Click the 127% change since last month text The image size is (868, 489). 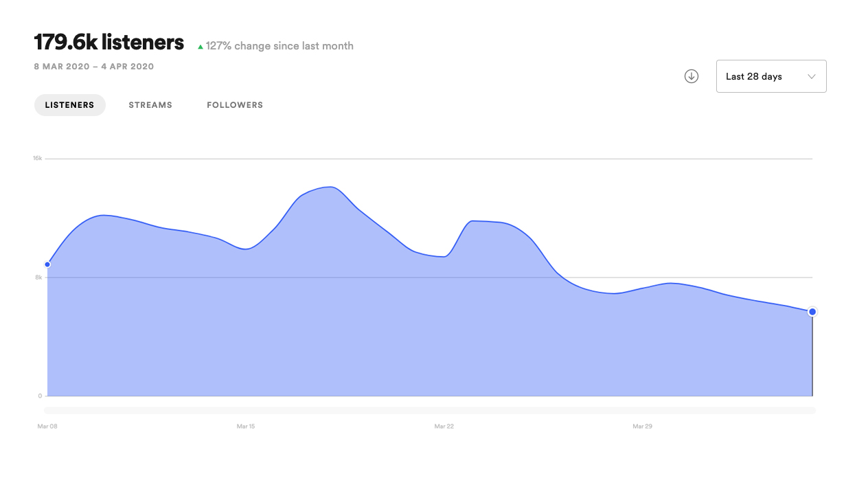pyautogui.click(x=279, y=46)
